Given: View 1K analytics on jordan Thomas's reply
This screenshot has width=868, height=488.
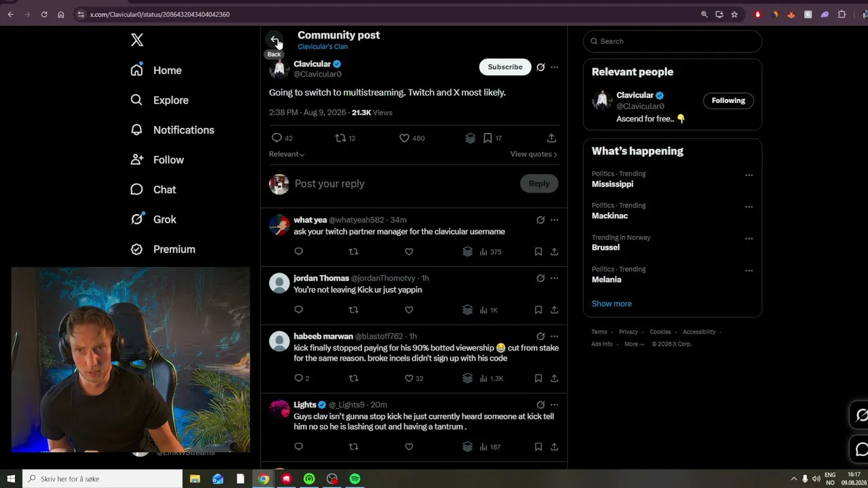Looking at the screenshot, I should pos(489,310).
